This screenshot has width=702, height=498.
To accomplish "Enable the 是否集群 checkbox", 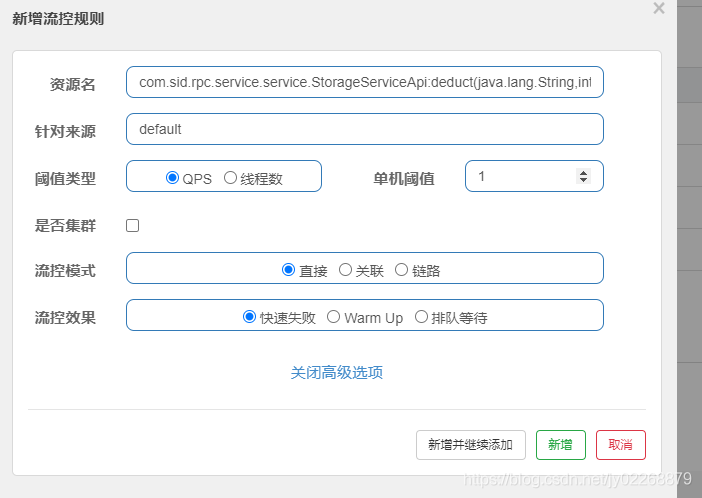I will 133,225.
